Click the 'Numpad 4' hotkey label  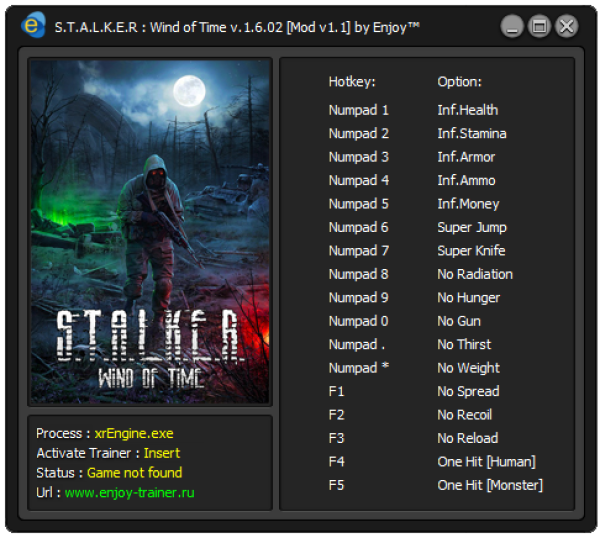(x=359, y=180)
